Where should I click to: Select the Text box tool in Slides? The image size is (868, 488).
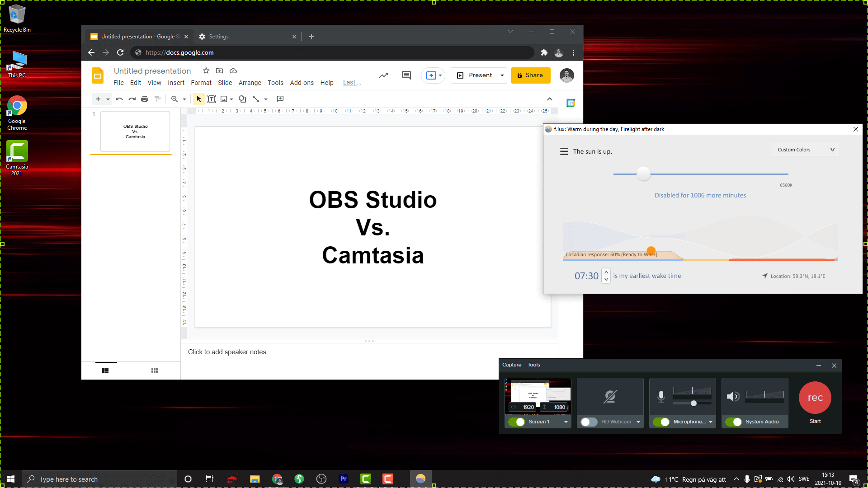(212, 99)
